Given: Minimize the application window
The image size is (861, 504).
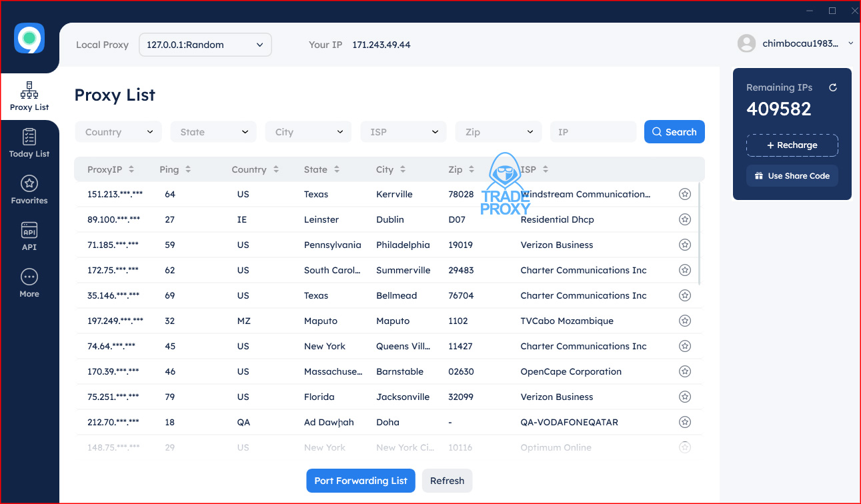Looking at the screenshot, I should (x=810, y=11).
